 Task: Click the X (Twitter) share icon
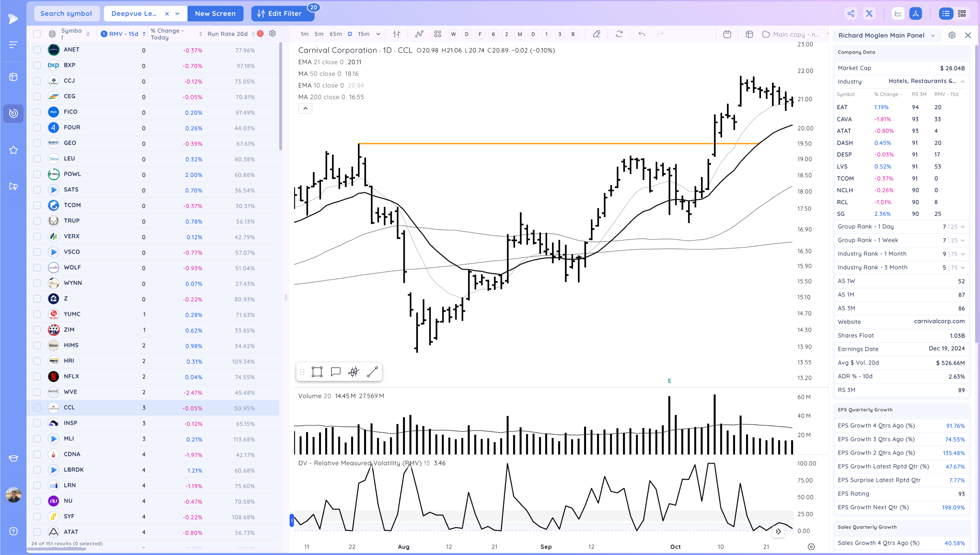pos(869,14)
